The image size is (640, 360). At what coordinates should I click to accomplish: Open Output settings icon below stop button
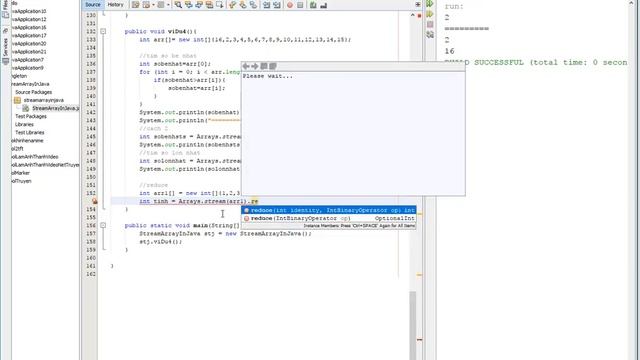pos(430,35)
